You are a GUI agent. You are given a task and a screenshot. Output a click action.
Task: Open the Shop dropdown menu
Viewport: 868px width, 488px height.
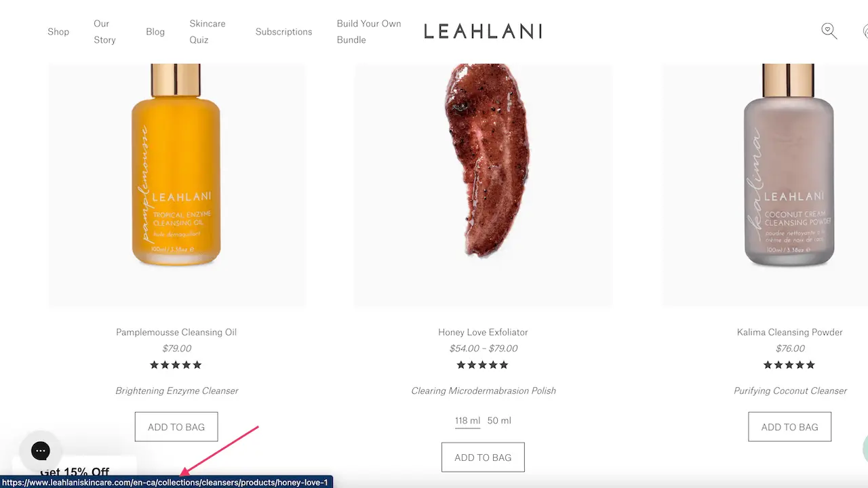(x=58, y=31)
